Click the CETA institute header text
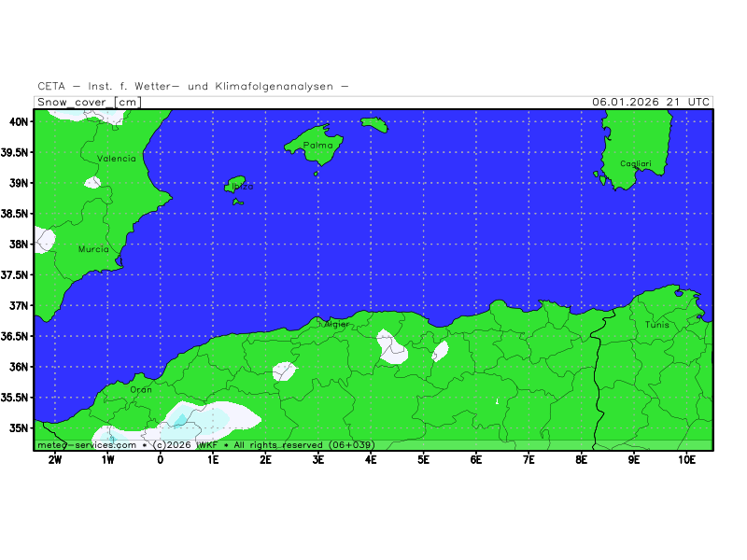This screenshot has width=747, height=560. [193, 86]
